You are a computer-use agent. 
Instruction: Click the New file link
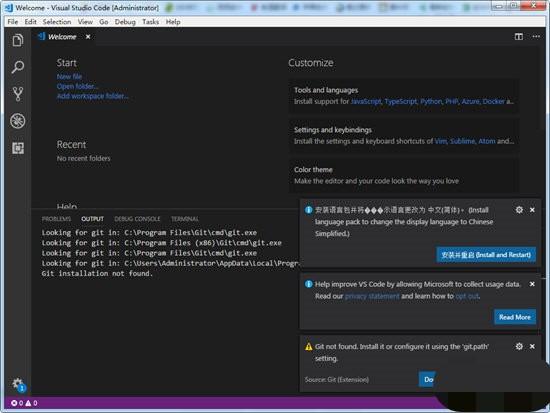pos(69,76)
